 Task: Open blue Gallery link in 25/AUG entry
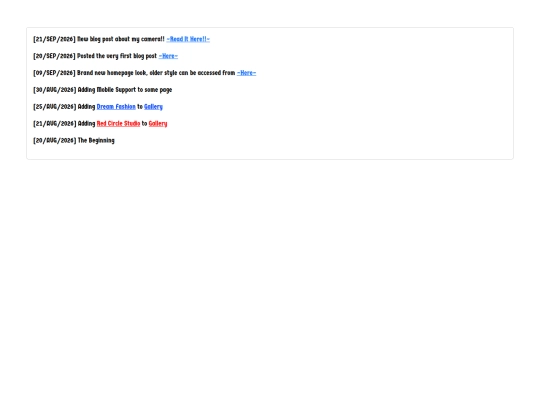point(153,106)
